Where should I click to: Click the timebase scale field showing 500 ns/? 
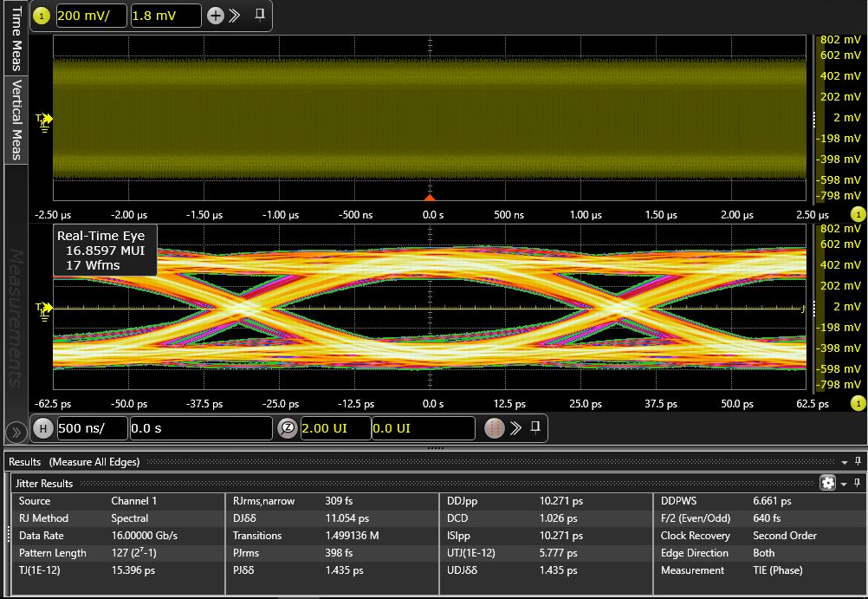tap(91, 428)
